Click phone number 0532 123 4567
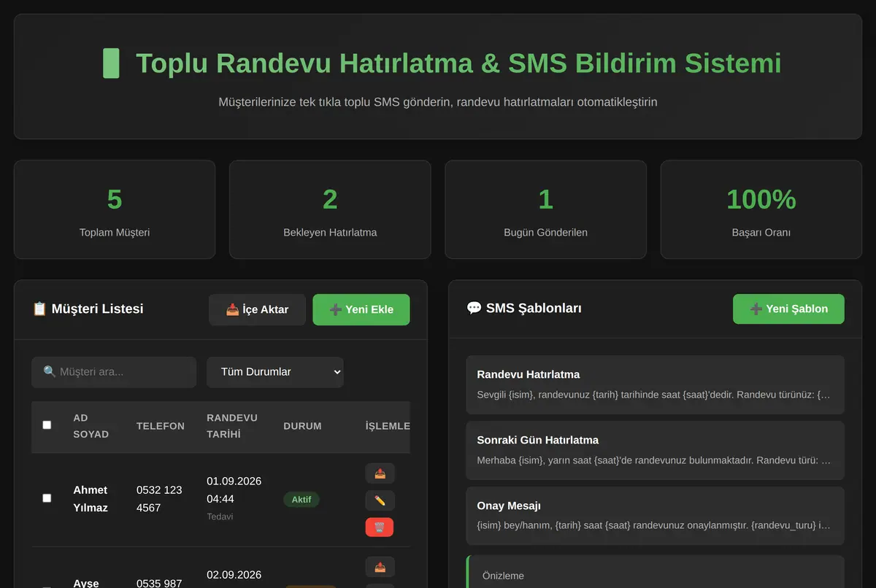The height and width of the screenshot is (588, 876). (159, 498)
